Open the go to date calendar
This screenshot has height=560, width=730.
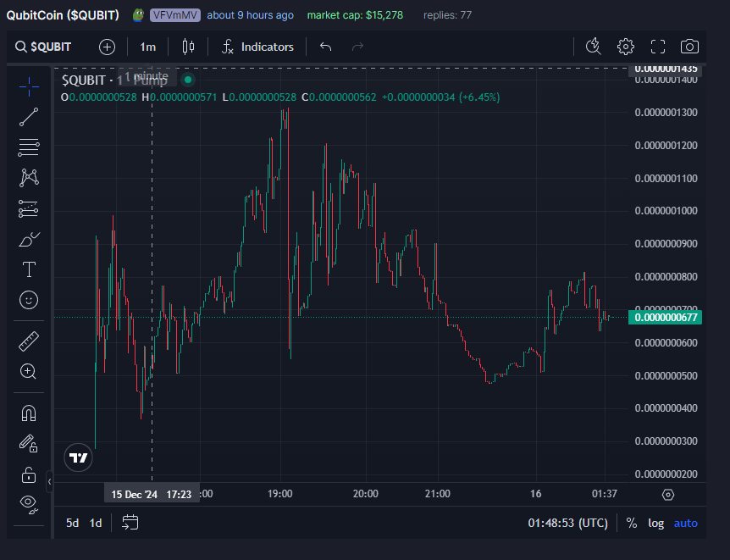pos(130,523)
